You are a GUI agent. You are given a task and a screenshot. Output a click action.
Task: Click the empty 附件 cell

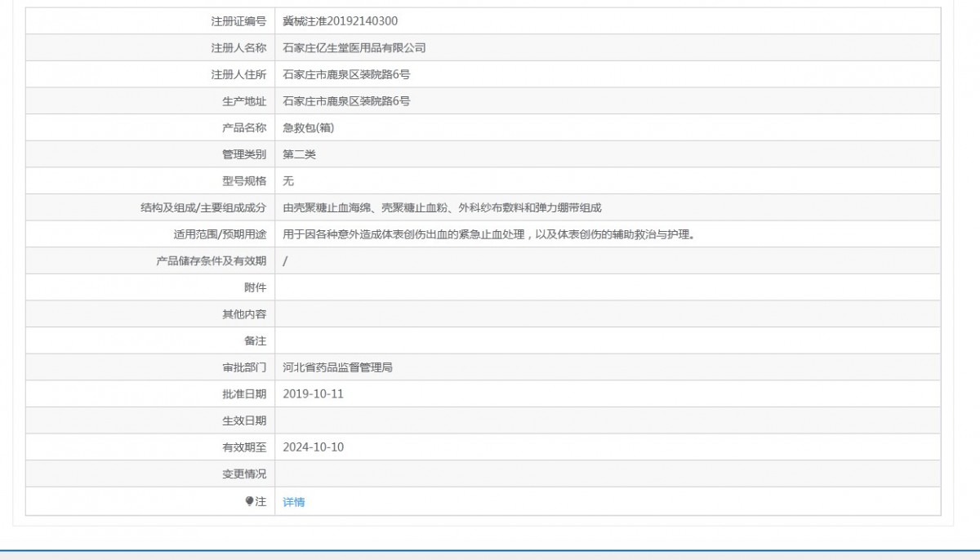coord(608,287)
